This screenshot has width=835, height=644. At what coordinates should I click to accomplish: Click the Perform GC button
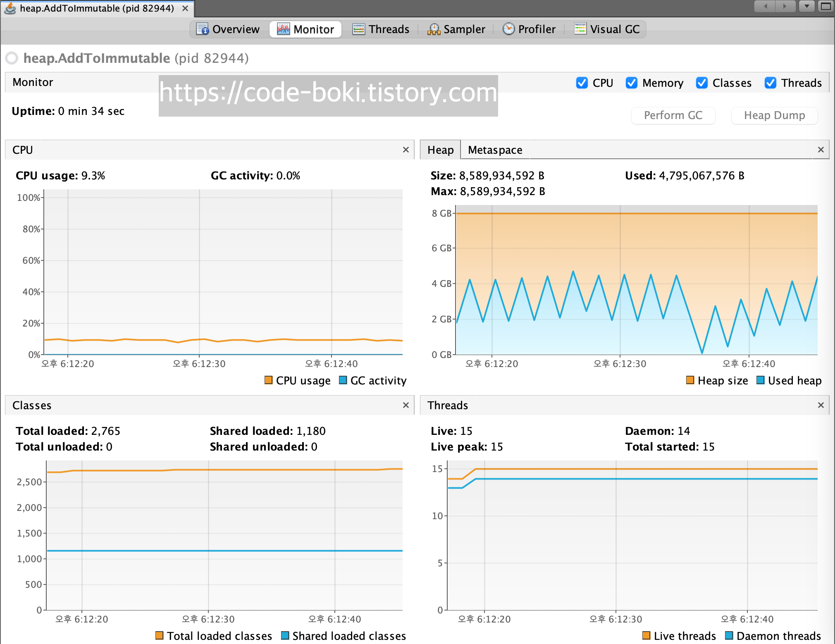click(673, 115)
